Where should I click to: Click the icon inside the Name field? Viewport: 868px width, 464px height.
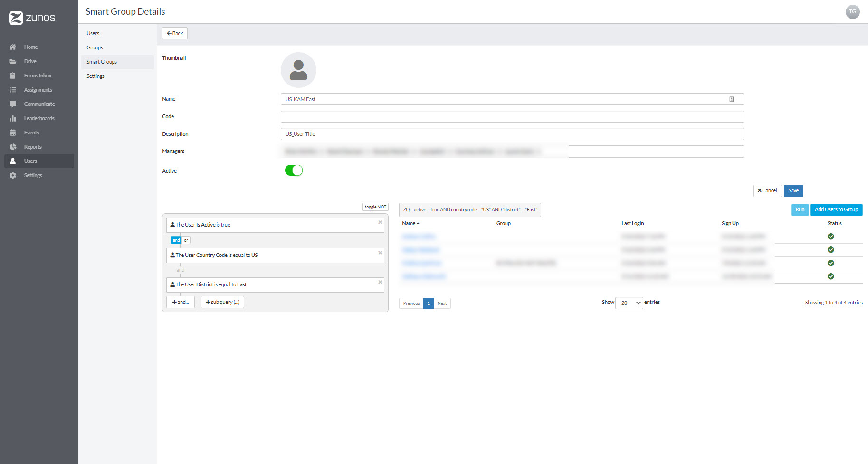tap(732, 99)
